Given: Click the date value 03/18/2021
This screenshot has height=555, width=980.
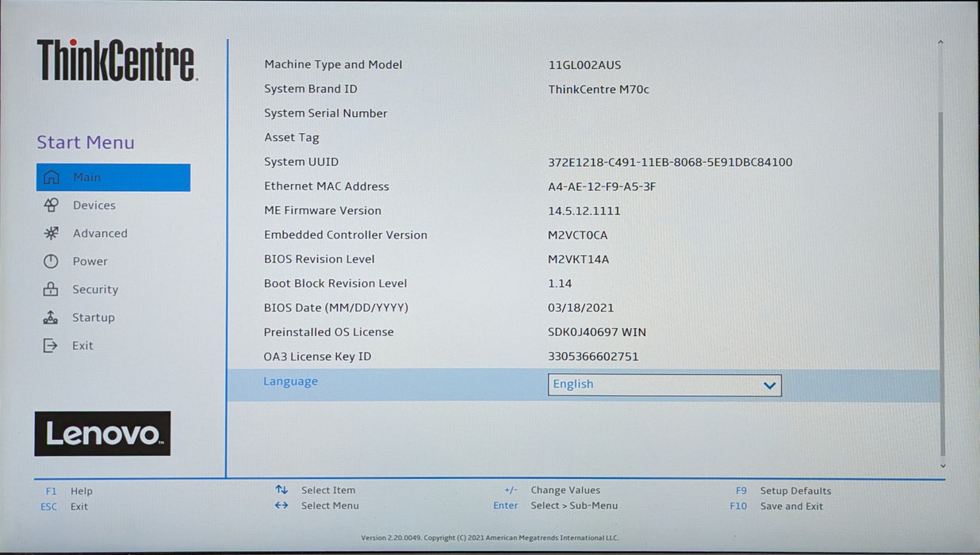Looking at the screenshot, I should 581,308.
